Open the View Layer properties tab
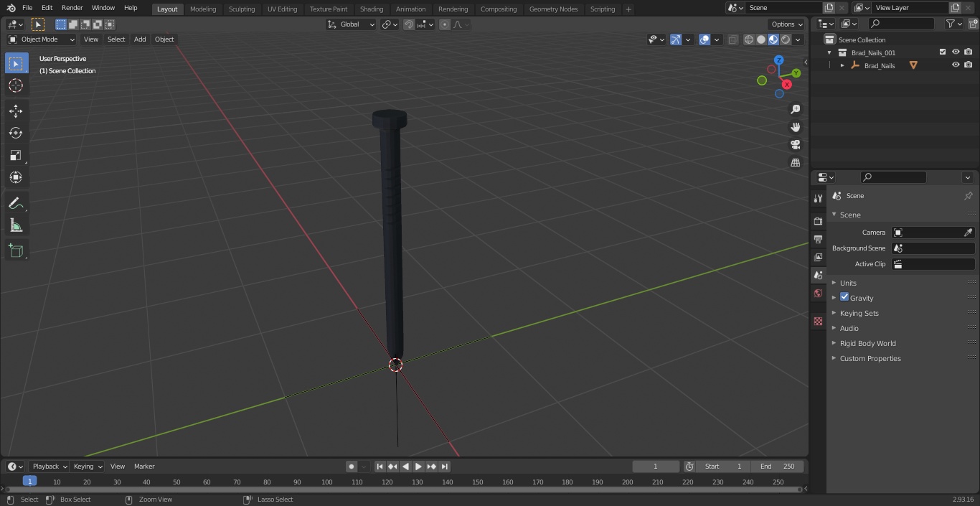The height and width of the screenshot is (506, 980). tap(818, 257)
